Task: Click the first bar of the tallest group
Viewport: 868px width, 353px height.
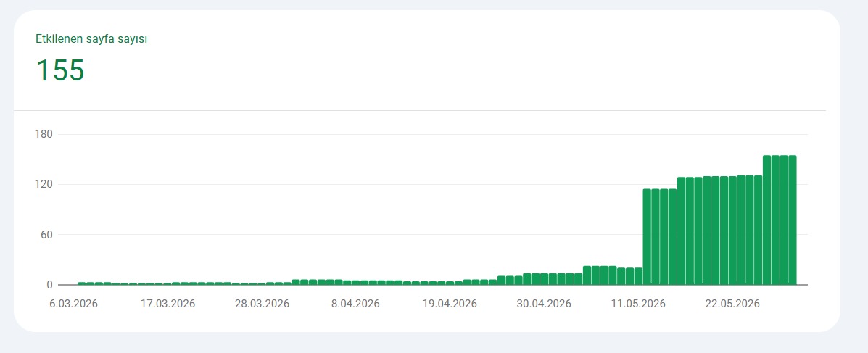Action: (766, 220)
